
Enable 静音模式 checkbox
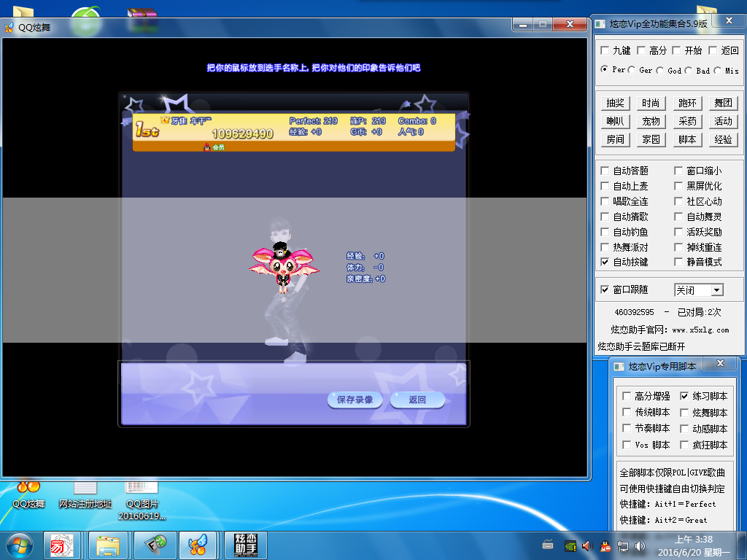[x=678, y=262]
